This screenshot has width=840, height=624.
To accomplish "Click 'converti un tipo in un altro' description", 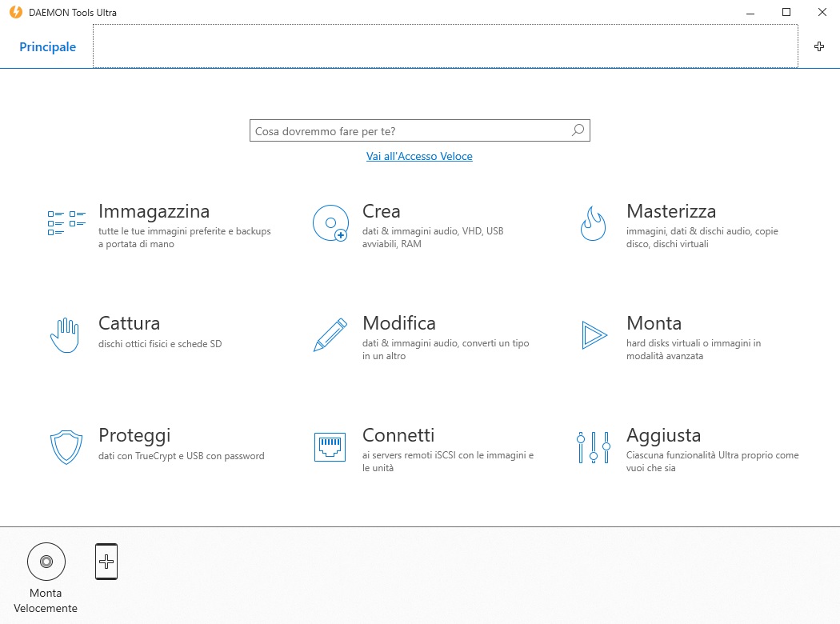I will click(446, 350).
